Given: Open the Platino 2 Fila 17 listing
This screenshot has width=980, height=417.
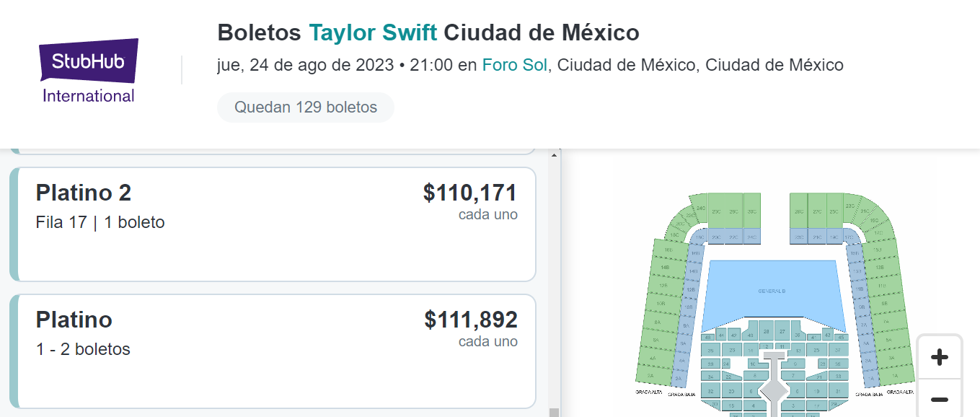Looking at the screenshot, I should click(x=273, y=224).
